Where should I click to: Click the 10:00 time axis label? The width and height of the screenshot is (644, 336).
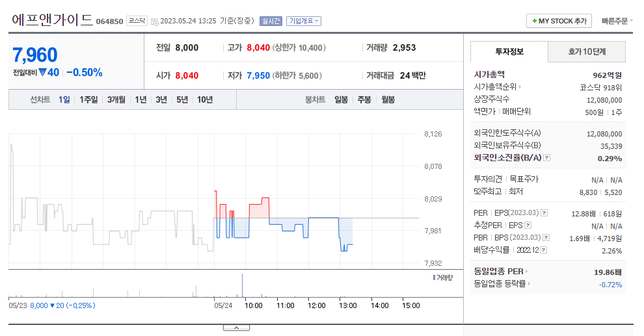tap(254, 305)
